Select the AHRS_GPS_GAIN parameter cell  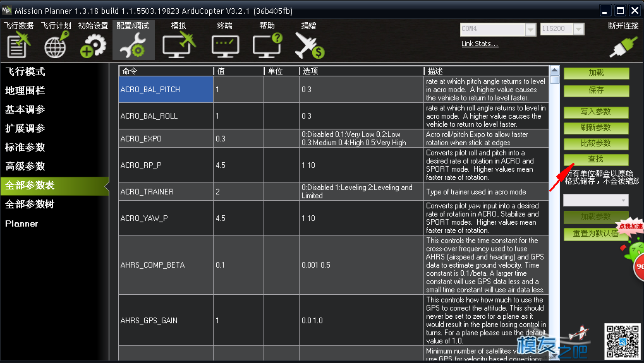point(166,320)
